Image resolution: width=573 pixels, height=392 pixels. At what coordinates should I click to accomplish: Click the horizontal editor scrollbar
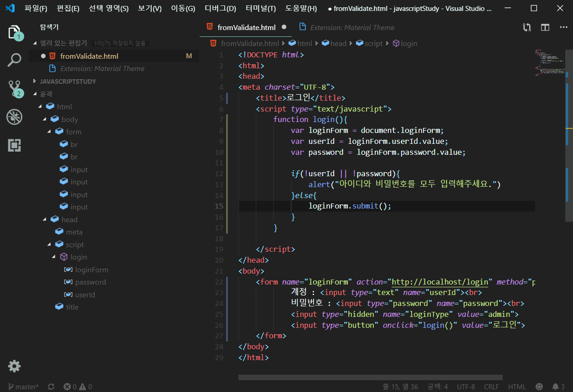pyautogui.click(x=370, y=377)
